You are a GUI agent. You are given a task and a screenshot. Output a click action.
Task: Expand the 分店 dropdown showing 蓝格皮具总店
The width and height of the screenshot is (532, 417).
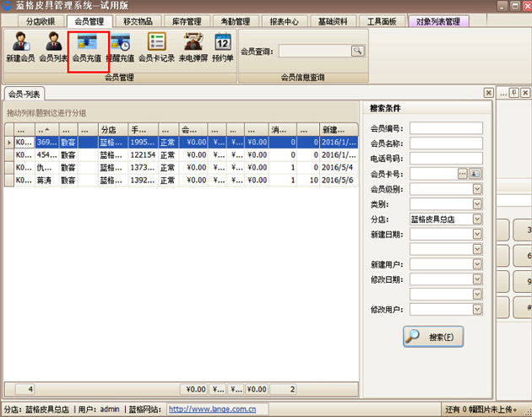477,219
